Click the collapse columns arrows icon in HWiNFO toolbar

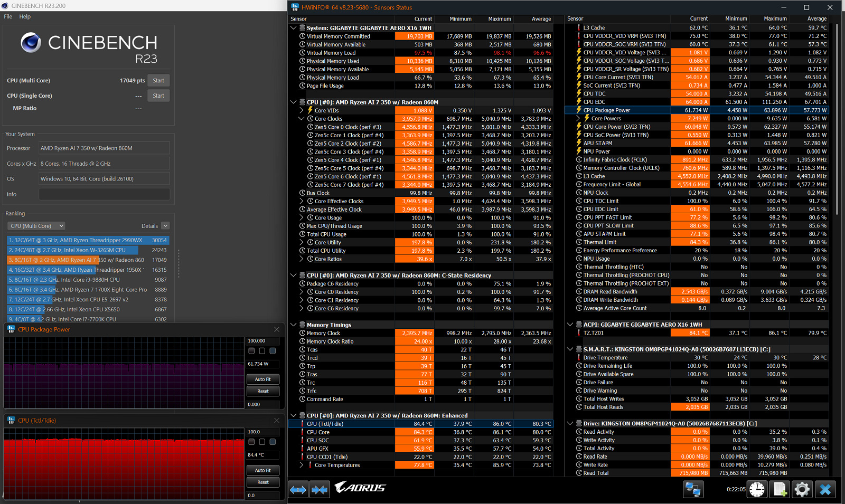320,490
